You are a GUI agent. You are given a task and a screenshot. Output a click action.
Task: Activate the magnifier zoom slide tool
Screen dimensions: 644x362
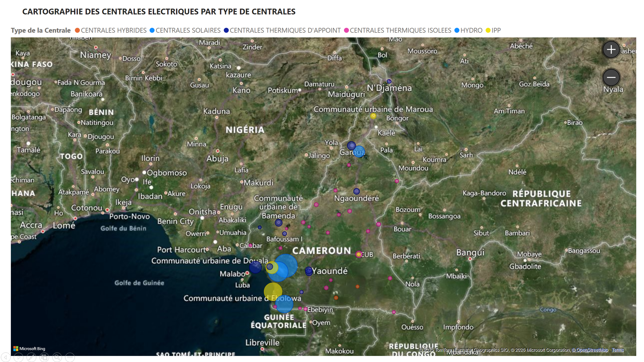coord(57,357)
